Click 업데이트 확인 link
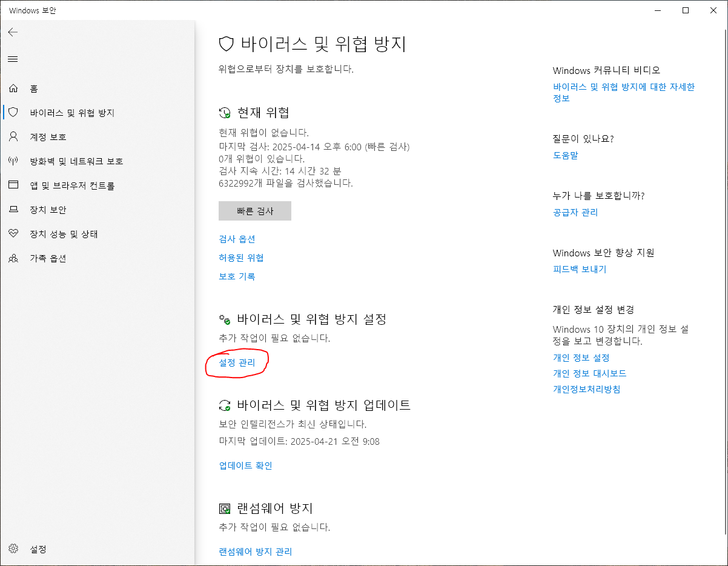This screenshot has height=566, width=728. coord(245,465)
